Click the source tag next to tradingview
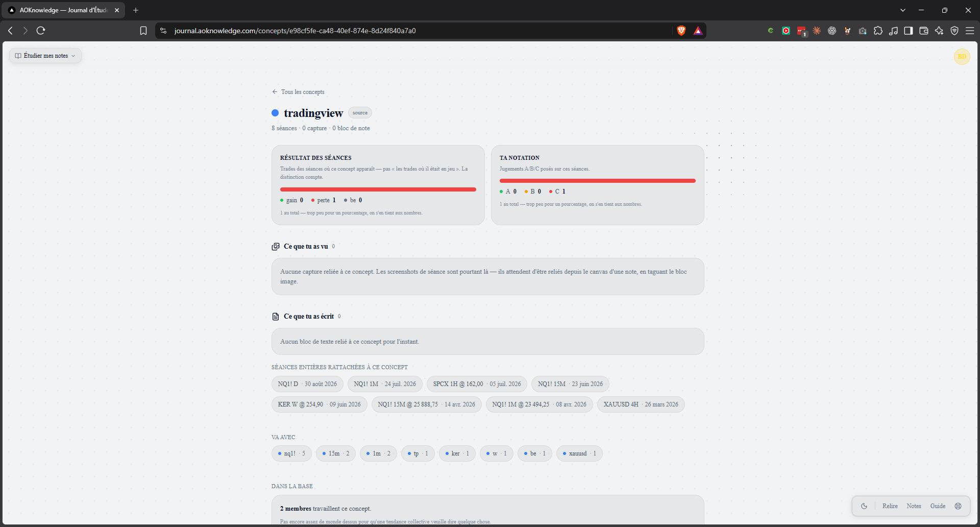The width and height of the screenshot is (980, 527). (x=360, y=113)
